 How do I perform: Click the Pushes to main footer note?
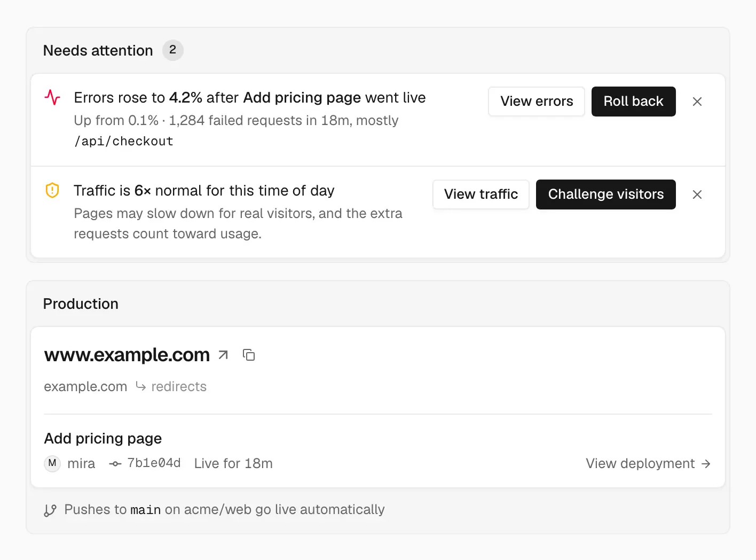(x=224, y=510)
